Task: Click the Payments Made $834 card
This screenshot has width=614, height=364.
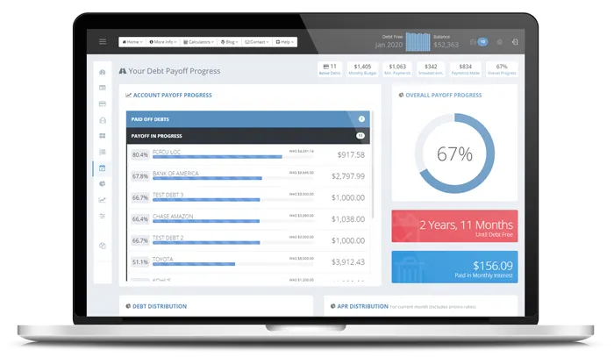Action: click(x=465, y=69)
